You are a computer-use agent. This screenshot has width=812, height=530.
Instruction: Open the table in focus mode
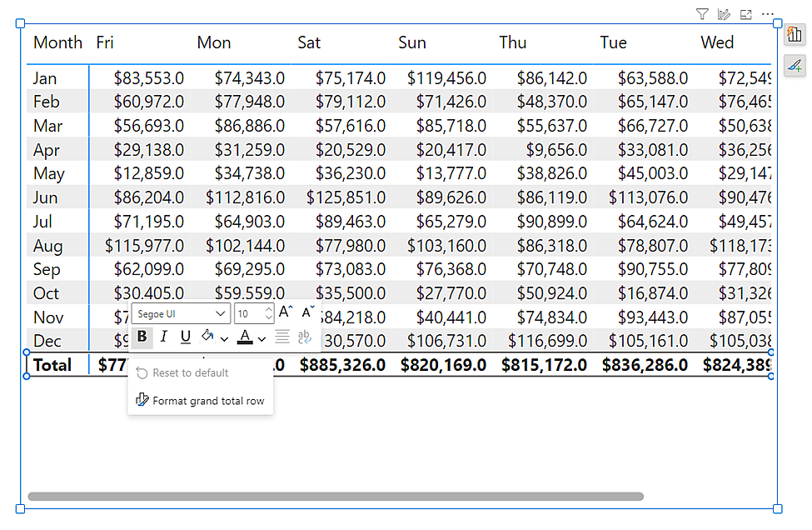click(745, 14)
